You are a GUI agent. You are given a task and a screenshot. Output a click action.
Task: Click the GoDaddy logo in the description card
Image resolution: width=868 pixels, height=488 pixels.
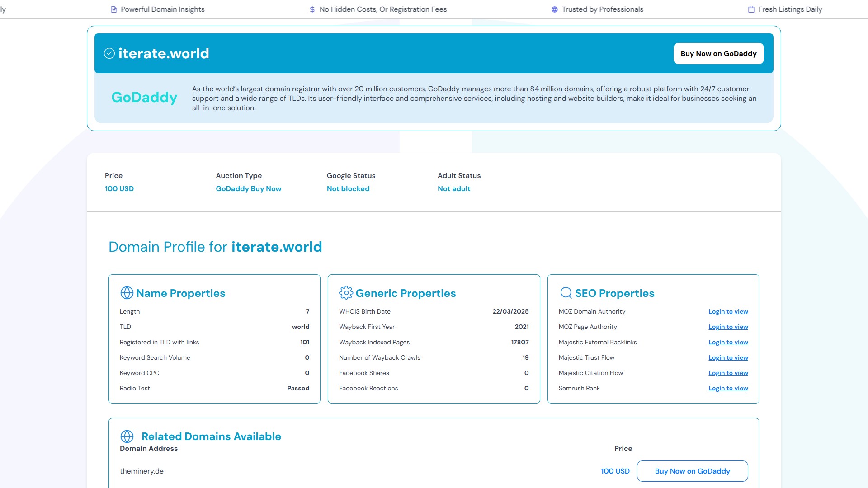coord(144,98)
